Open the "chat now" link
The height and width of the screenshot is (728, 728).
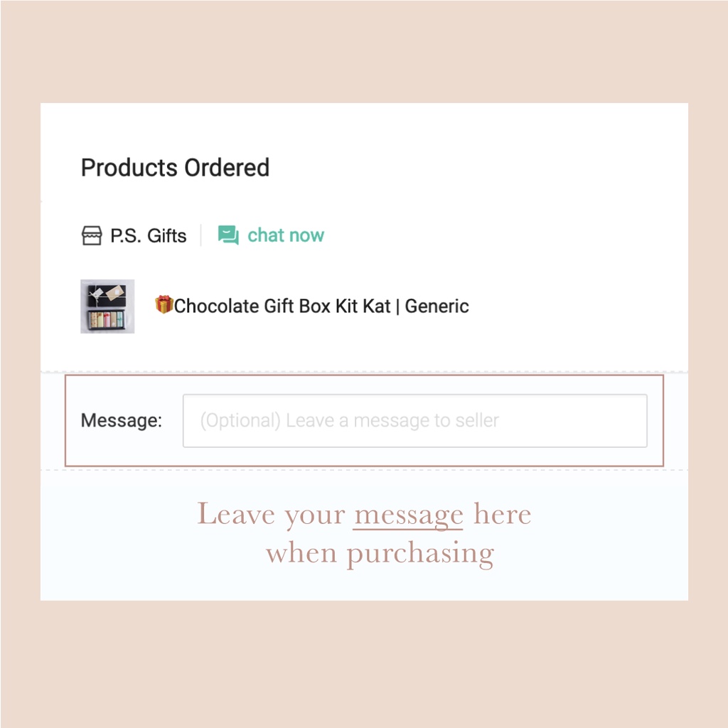285,235
